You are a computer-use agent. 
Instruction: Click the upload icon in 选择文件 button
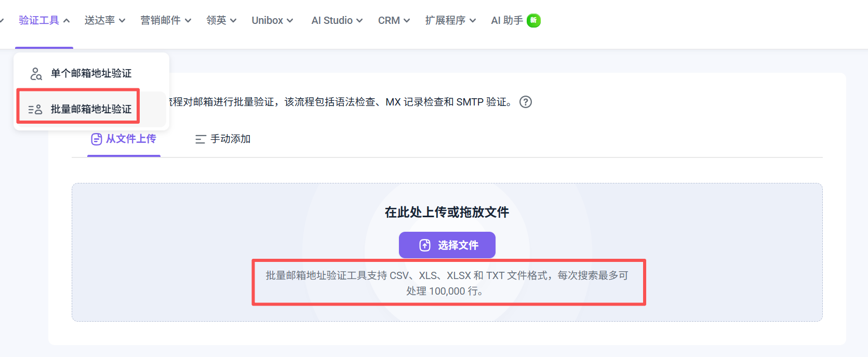tap(425, 245)
